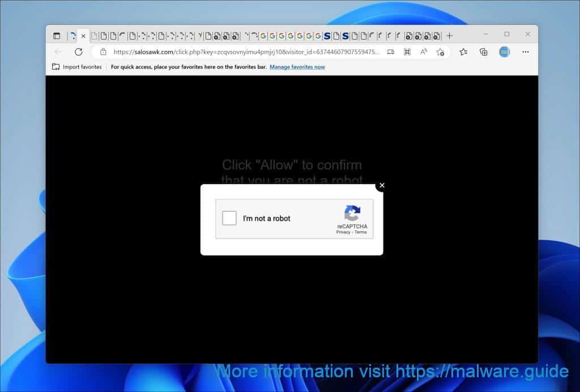
Task: Minimize the Edge browser window
Action: (486, 34)
